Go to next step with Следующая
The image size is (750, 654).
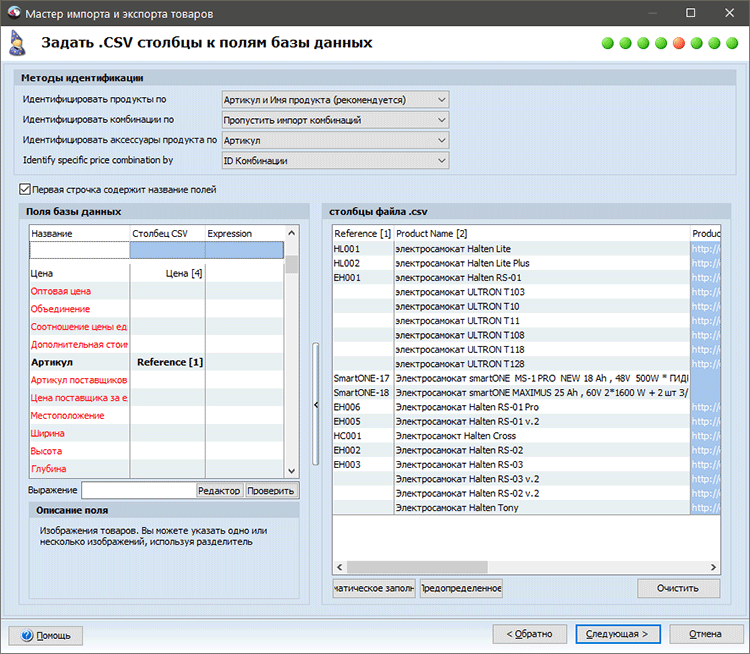click(618, 634)
